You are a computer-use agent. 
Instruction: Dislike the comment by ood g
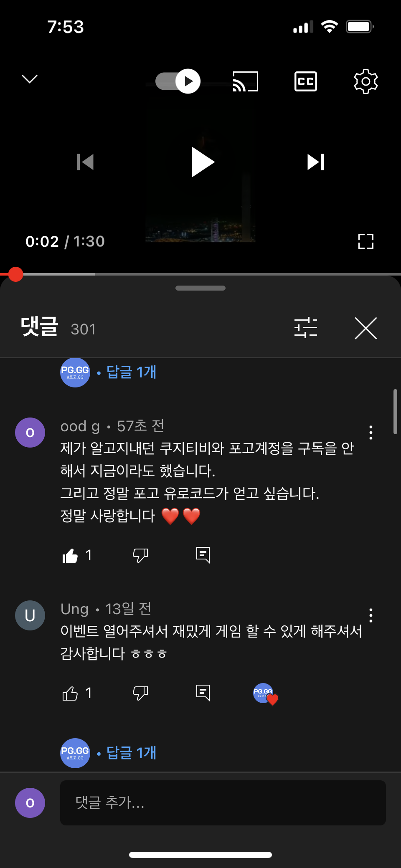click(140, 556)
